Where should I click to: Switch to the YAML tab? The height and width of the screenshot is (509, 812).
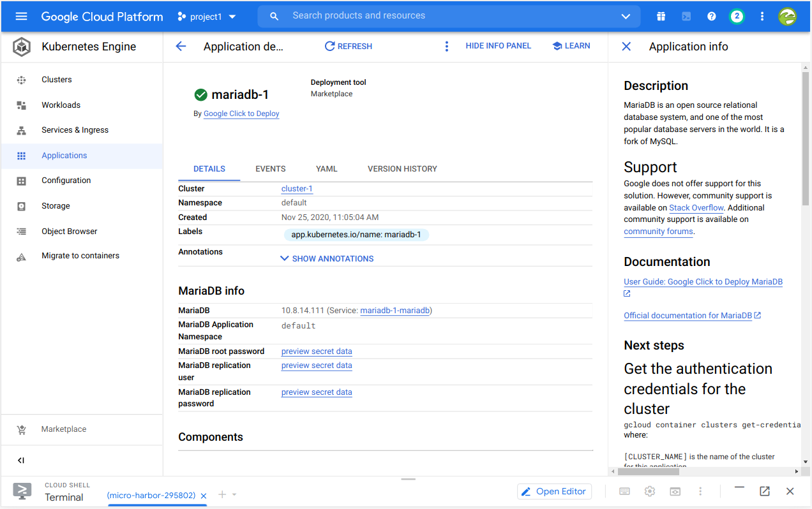[x=327, y=169]
